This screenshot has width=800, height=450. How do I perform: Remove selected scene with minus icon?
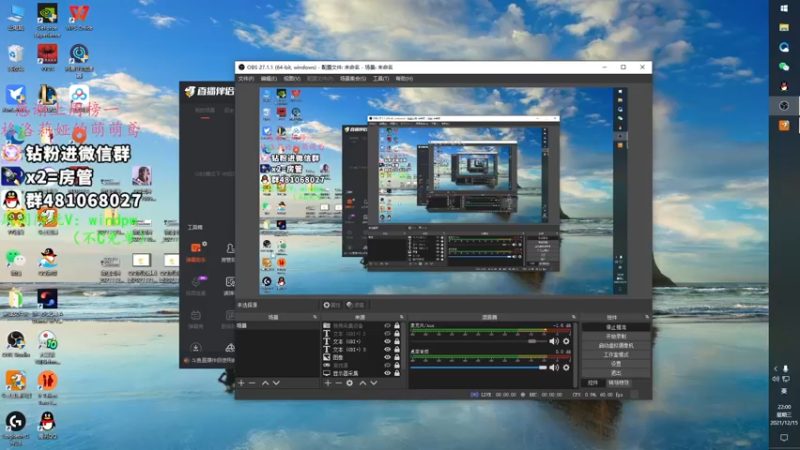pyautogui.click(x=252, y=383)
